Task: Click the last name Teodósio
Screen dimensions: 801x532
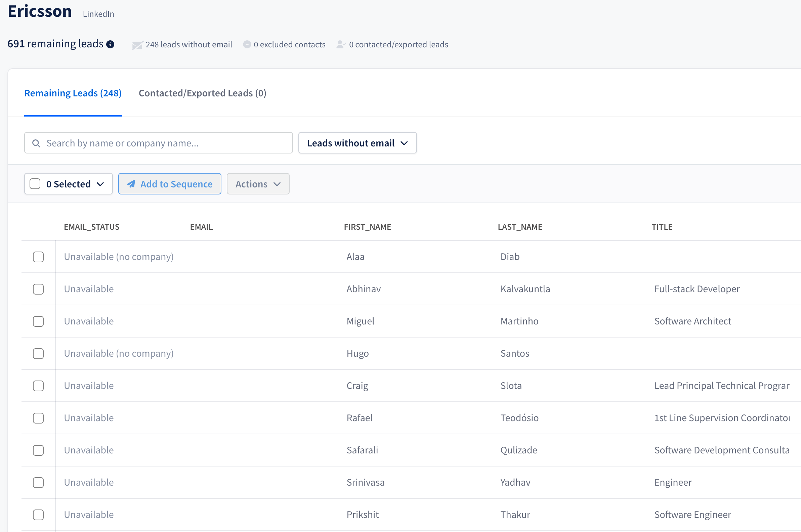Action: [x=519, y=418]
